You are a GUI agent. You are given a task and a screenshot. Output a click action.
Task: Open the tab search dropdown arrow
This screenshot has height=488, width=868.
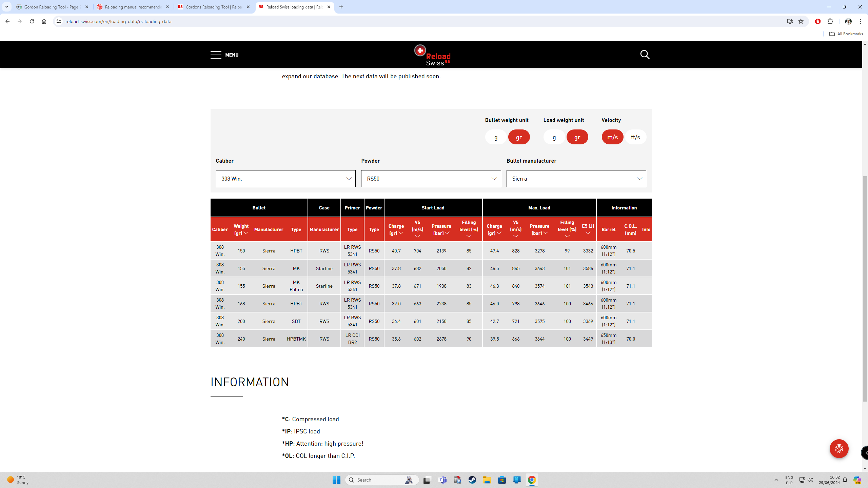click(x=6, y=7)
